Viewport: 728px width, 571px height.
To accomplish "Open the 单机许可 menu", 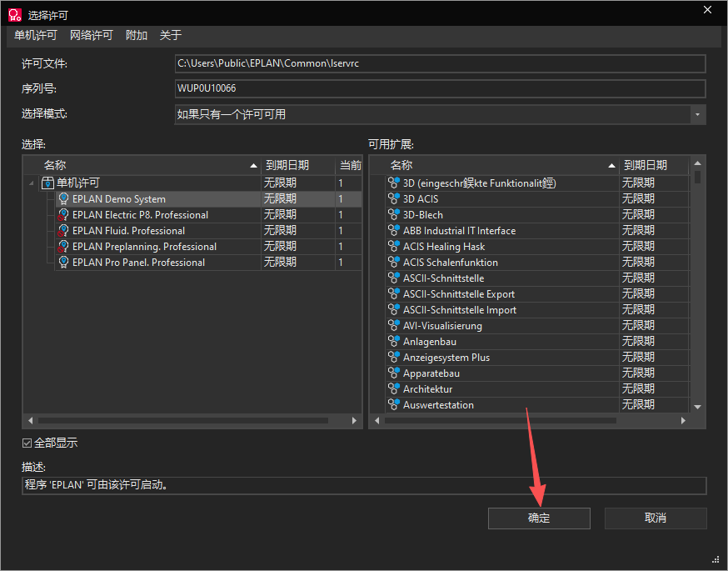I will [x=36, y=35].
